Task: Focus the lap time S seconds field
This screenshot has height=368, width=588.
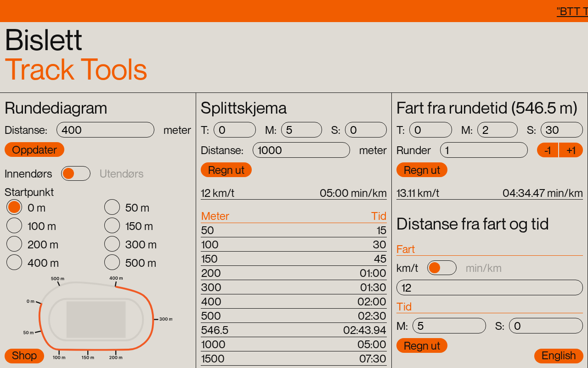Action: (562, 130)
